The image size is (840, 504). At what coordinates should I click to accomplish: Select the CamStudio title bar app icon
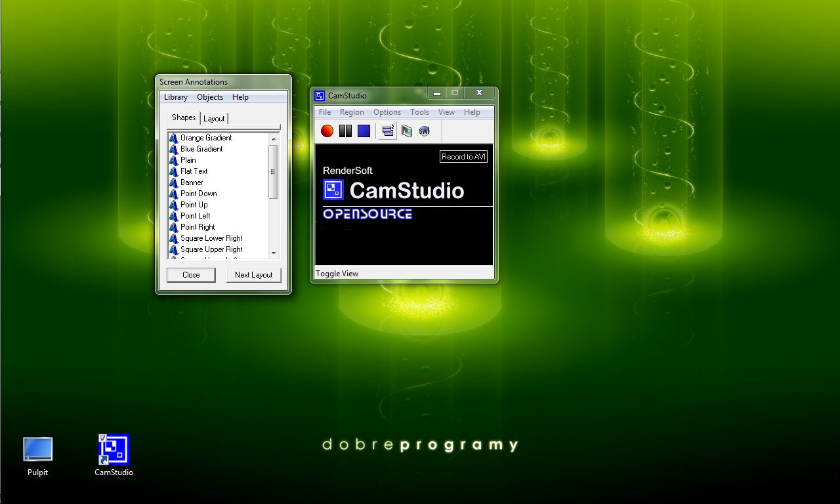point(320,96)
